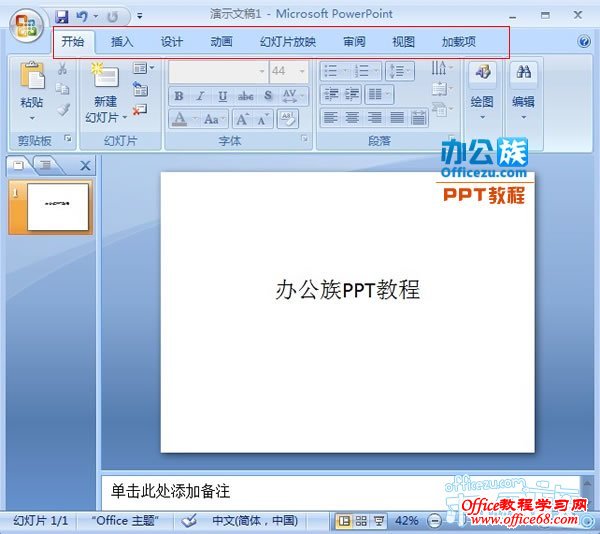Decrease font size with the smaller A
This screenshot has height=534, width=600.
pyautogui.click(x=263, y=119)
